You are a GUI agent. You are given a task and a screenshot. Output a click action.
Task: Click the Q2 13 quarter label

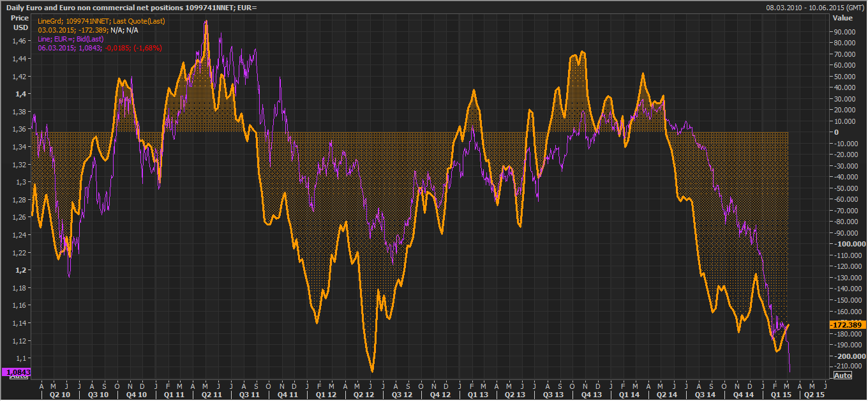click(x=514, y=395)
